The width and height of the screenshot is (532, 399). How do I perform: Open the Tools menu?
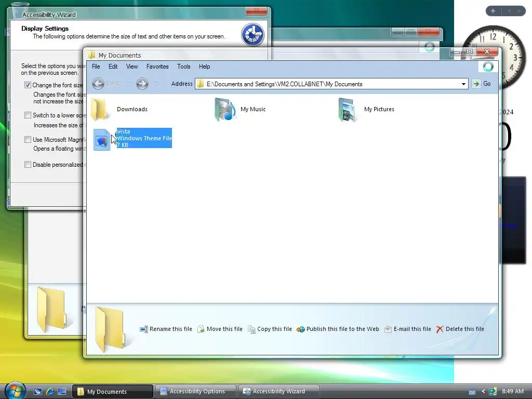click(x=183, y=66)
